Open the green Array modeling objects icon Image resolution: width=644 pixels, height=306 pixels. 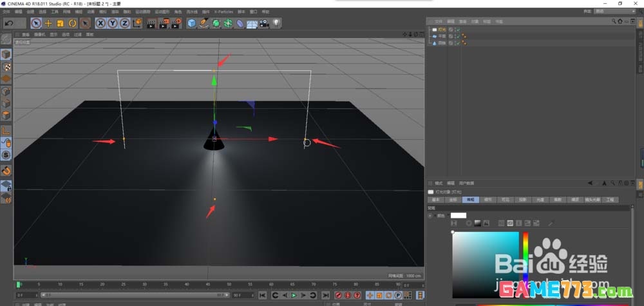click(228, 23)
